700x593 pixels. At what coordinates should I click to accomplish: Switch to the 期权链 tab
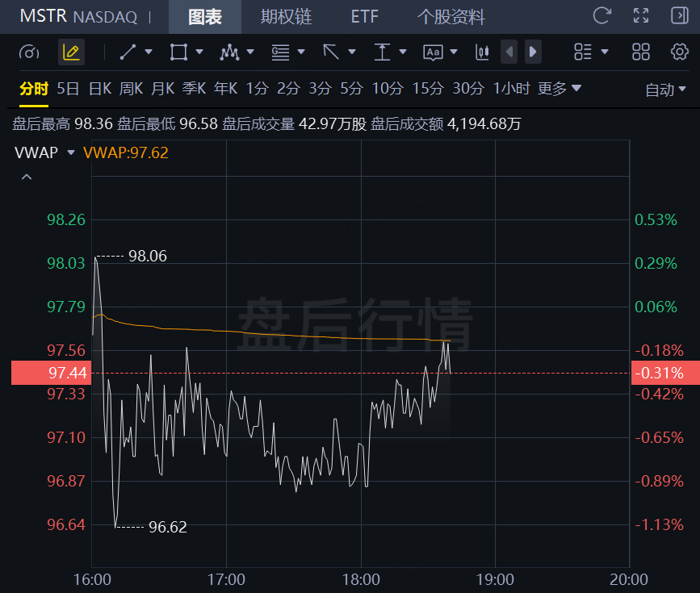point(286,17)
